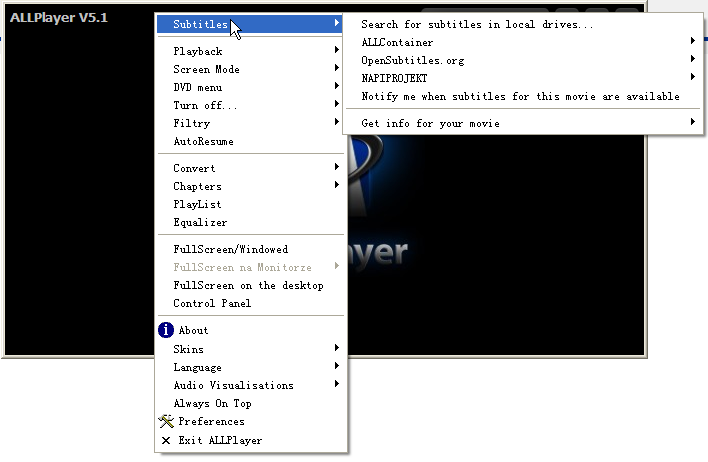This screenshot has height=462, width=708.
Task: Choose AutoResume from the context menu
Action: pos(251,141)
